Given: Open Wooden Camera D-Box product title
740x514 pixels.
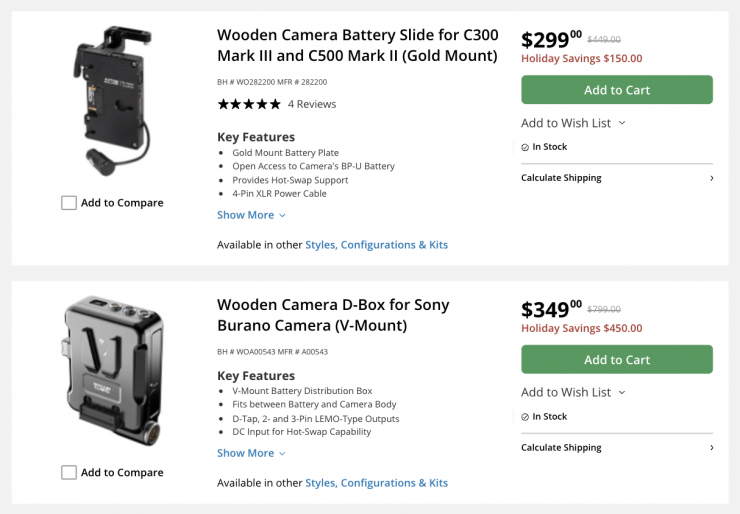Looking at the screenshot, I should tap(333, 315).
